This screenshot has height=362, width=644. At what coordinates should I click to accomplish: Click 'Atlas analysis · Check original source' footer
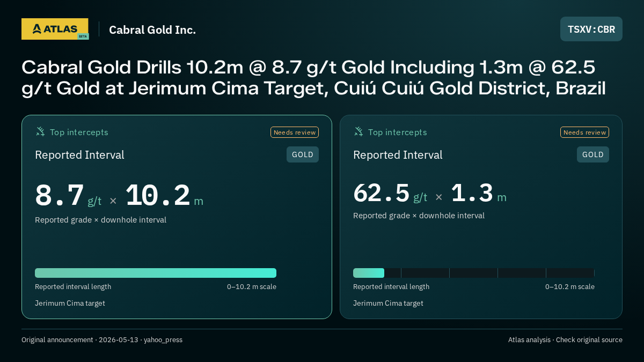coord(565,340)
